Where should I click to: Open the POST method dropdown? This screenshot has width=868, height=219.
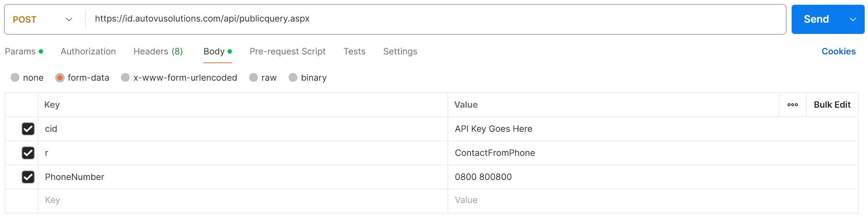(43, 19)
